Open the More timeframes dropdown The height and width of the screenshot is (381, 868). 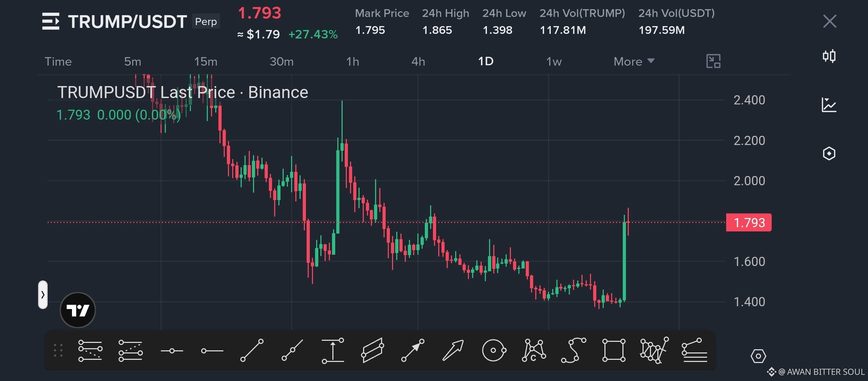coord(634,61)
